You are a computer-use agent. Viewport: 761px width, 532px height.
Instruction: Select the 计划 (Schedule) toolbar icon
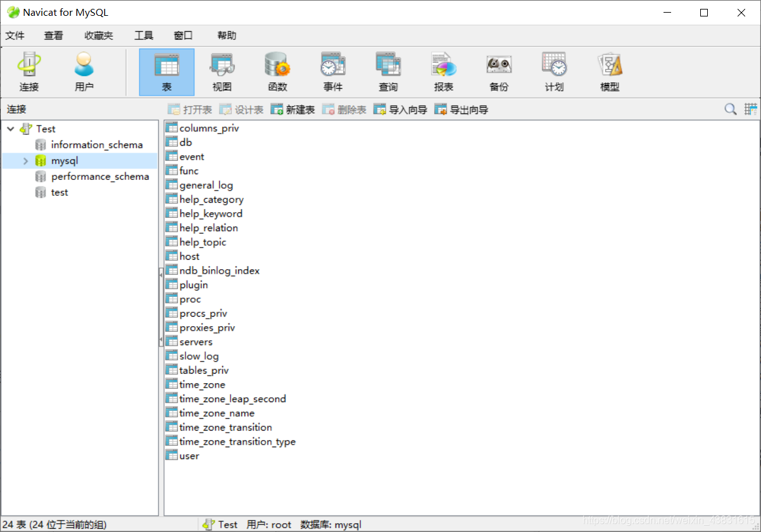click(x=554, y=72)
